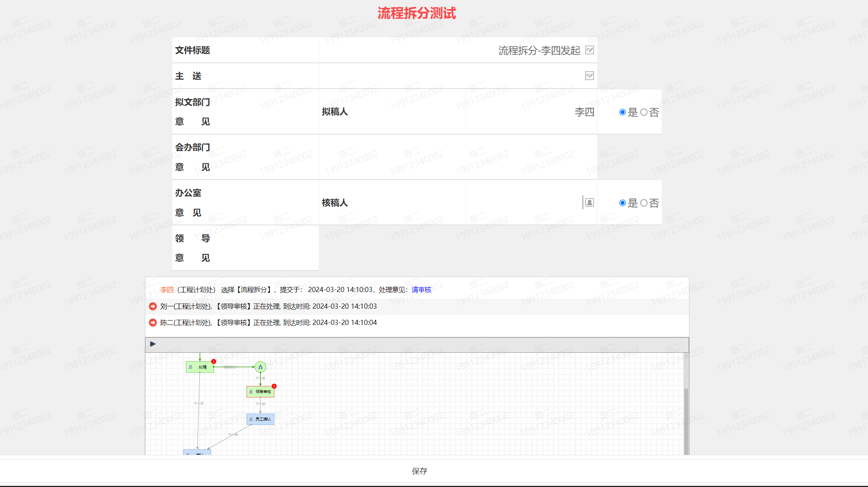The image size is (868, 487).
Task: Select the 领导审核 flowchart node
Action: [260, 392]
